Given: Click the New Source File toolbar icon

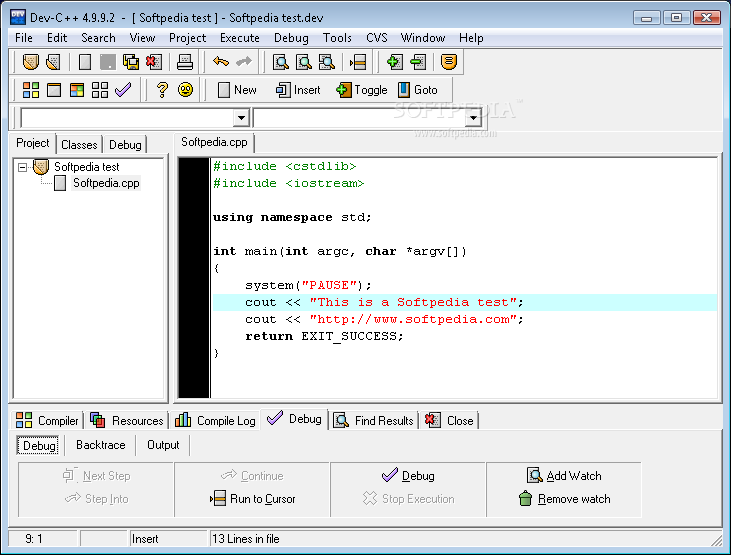Looking at the screenshot, I should click(x=85, y=62).
